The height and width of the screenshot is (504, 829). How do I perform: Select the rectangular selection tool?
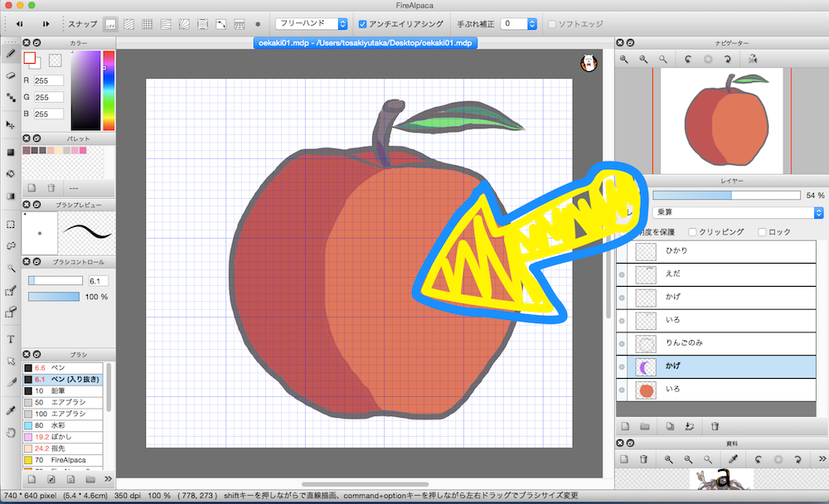coord(11,225)
